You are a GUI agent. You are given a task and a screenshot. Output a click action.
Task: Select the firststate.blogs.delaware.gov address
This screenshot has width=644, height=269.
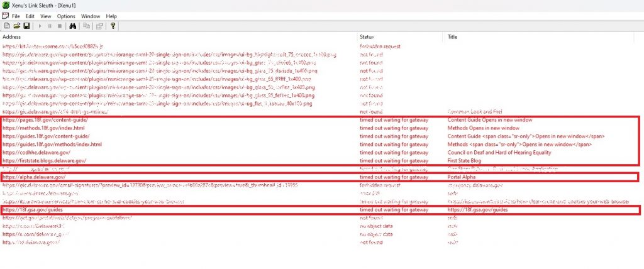[45, 160]
